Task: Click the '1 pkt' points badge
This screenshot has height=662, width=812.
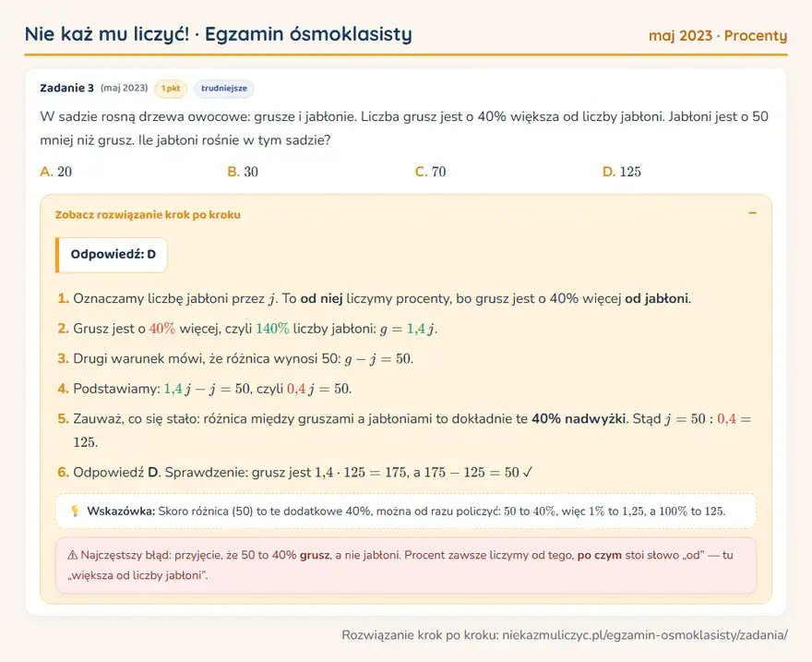Action: [x=171, y=89]
